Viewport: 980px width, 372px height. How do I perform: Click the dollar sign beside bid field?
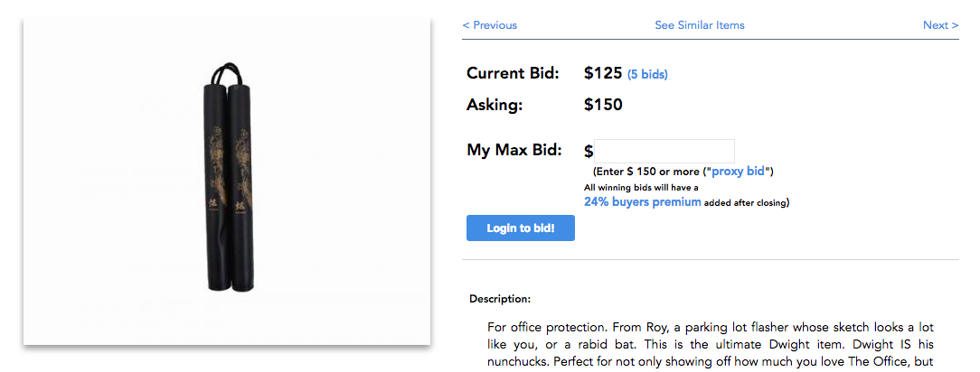click(x=589, y=152)
